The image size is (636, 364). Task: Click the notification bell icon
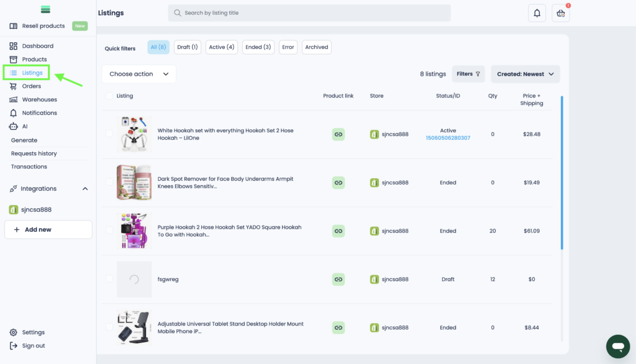tap(537, 13)
